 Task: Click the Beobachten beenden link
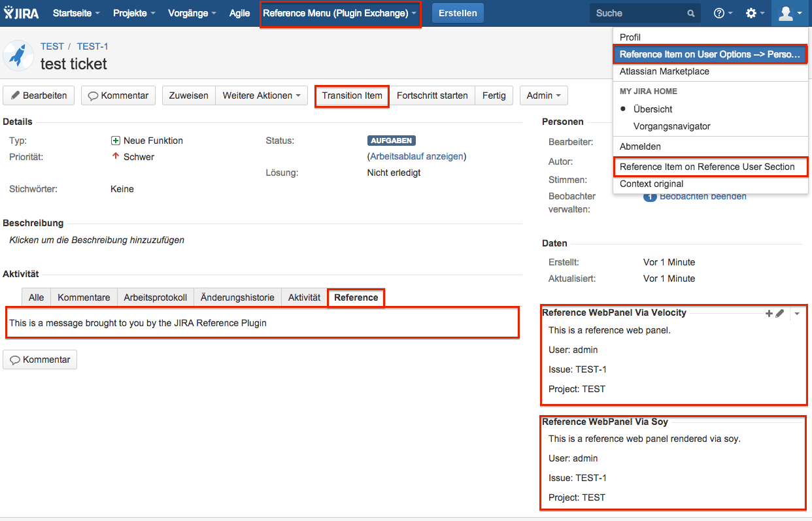tap(703, 196)
